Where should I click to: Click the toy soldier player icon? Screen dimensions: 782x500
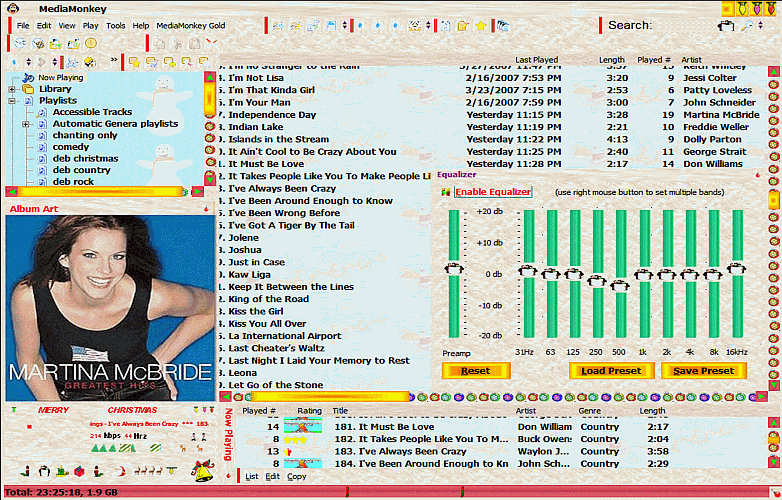tap(99, 470)
